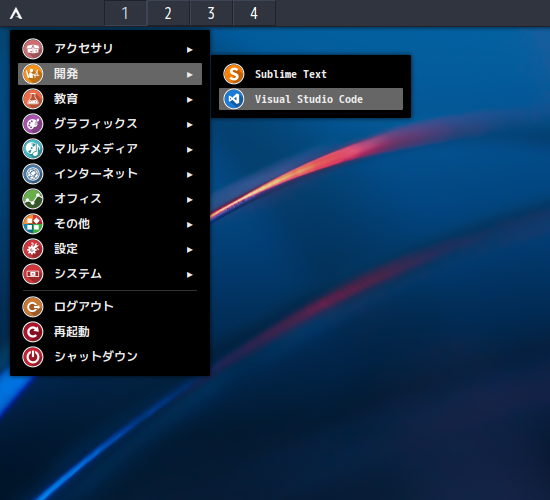Expand the その他 submenu arrow
The height and width of the screenshot is (500, 550).
pyautogui.click(x=190, y=225)
